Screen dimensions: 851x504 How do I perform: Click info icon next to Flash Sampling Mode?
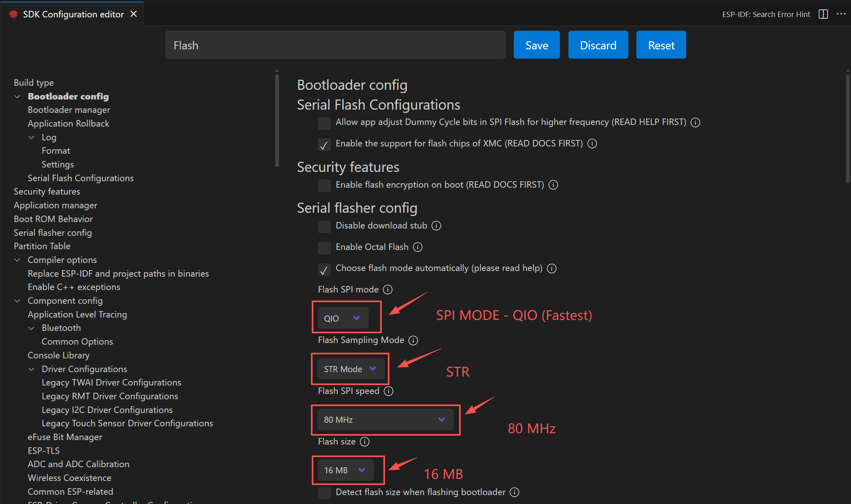pyautogui.click(x=413, y=341)
